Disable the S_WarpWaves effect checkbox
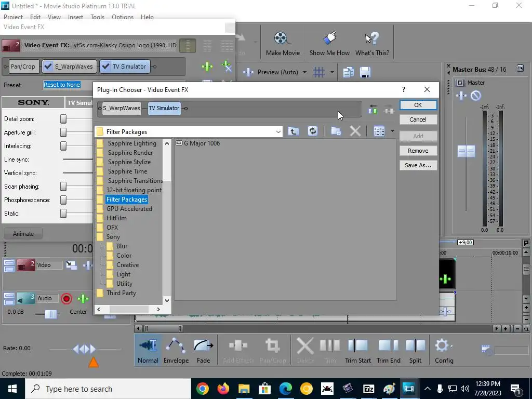Viewport: 532px width, 399px height. 48,66
